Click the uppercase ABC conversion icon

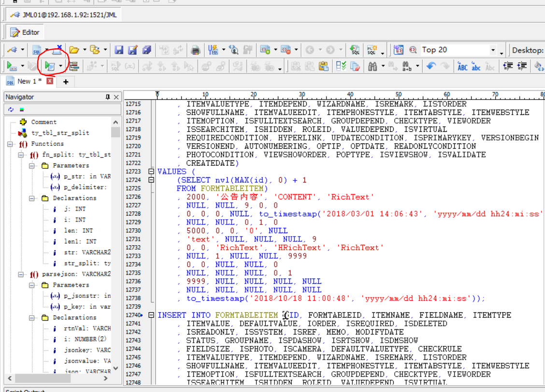[x=462, y=66]
